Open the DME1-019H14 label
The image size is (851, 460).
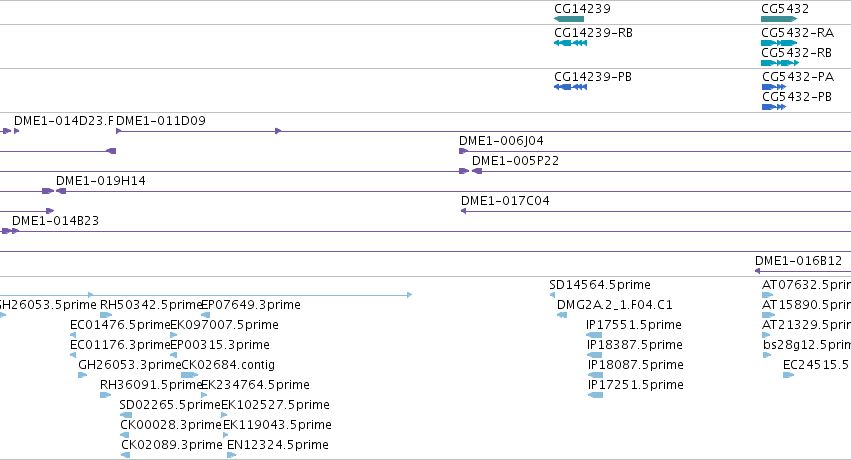[100, 181]
